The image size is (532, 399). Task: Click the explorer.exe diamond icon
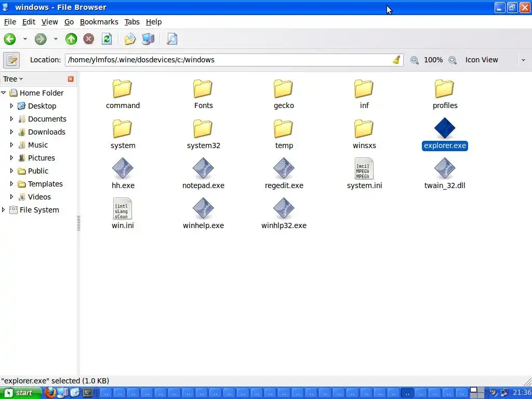[x=445, y=128]
